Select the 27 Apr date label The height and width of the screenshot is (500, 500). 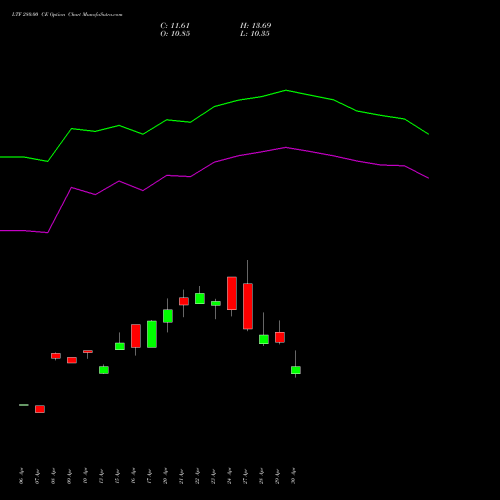point(246,476)
